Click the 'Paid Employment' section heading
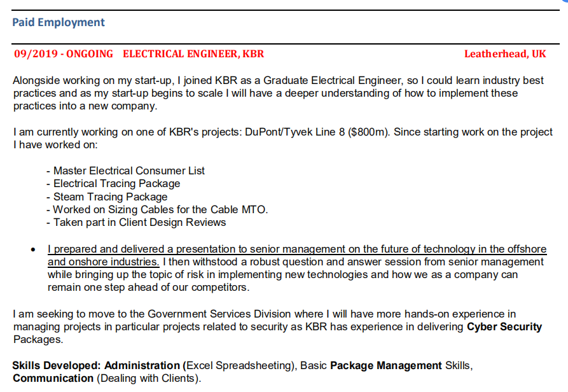 click(59, 23)
